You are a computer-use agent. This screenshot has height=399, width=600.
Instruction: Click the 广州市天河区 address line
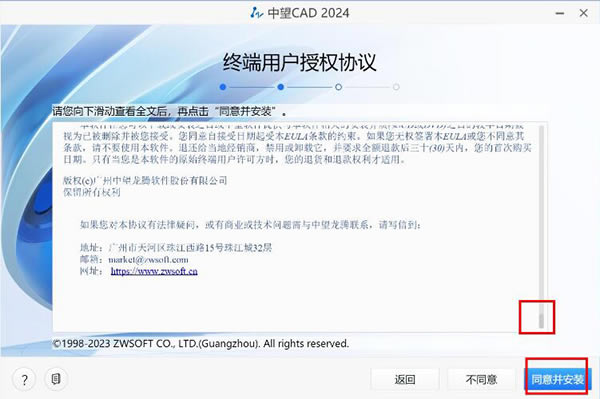tap(176, 248)
